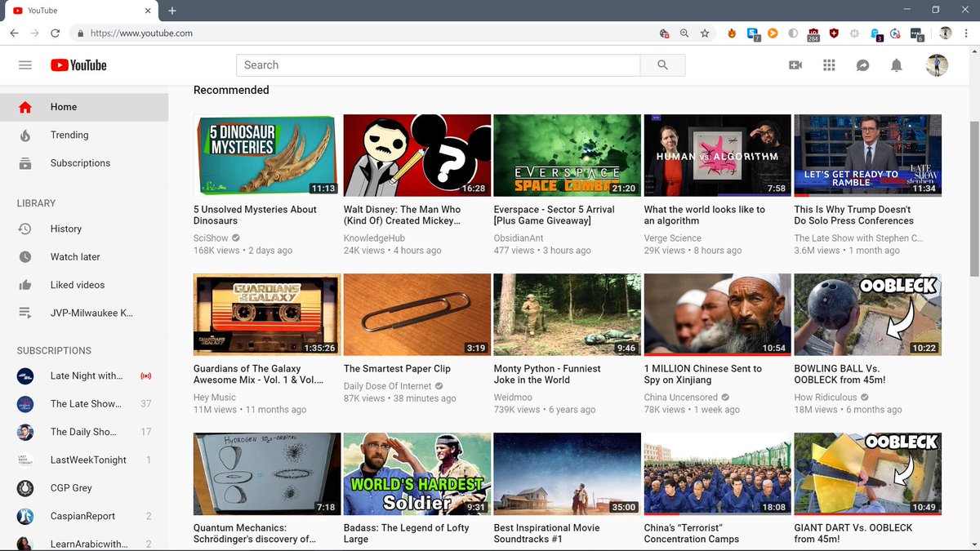This screenshot has height=551, width=980.
Task: Open LearnArabicwith subscription
Action: click(84, 542)
